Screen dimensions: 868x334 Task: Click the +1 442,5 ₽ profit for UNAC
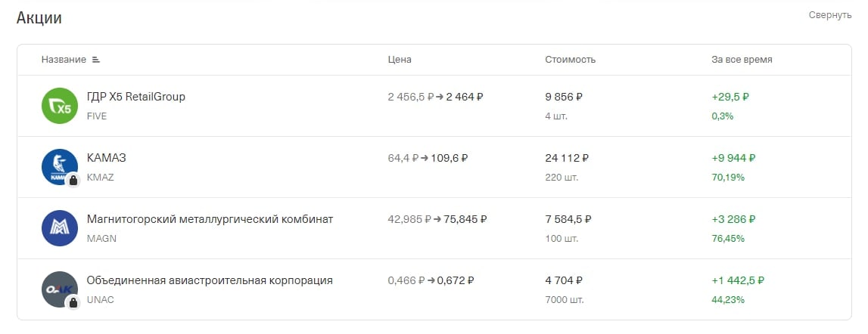click(x=738, y=280)
